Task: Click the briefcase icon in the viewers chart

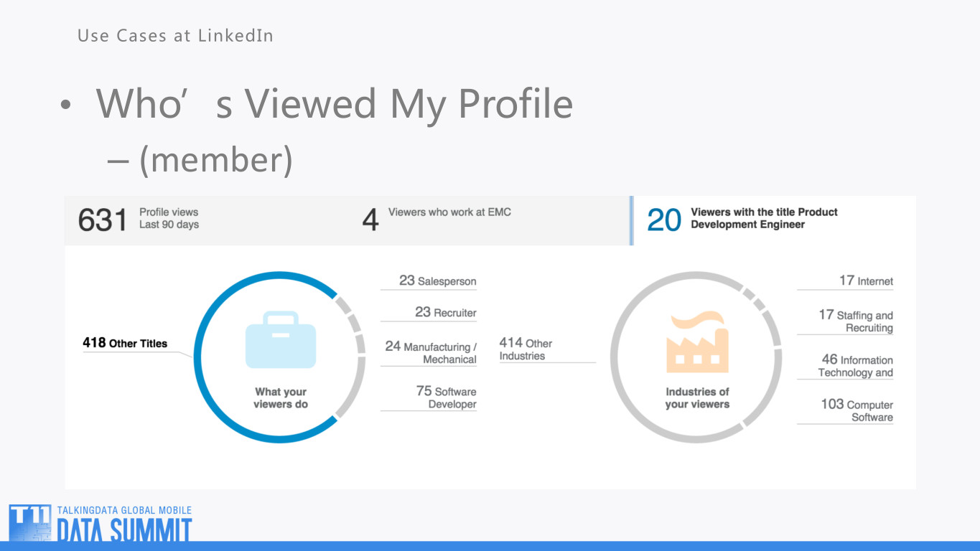Action: (x=281, y=340)
